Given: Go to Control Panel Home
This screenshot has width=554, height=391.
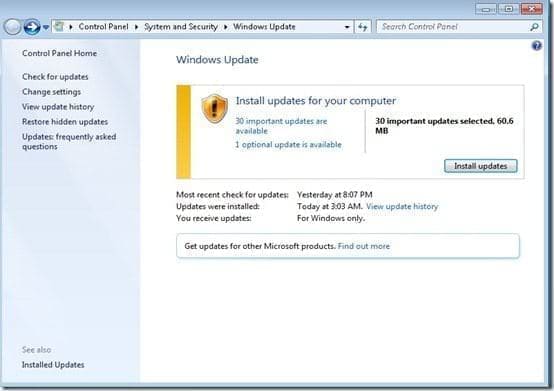Looking at the screenshot, I should coord(59,53).
